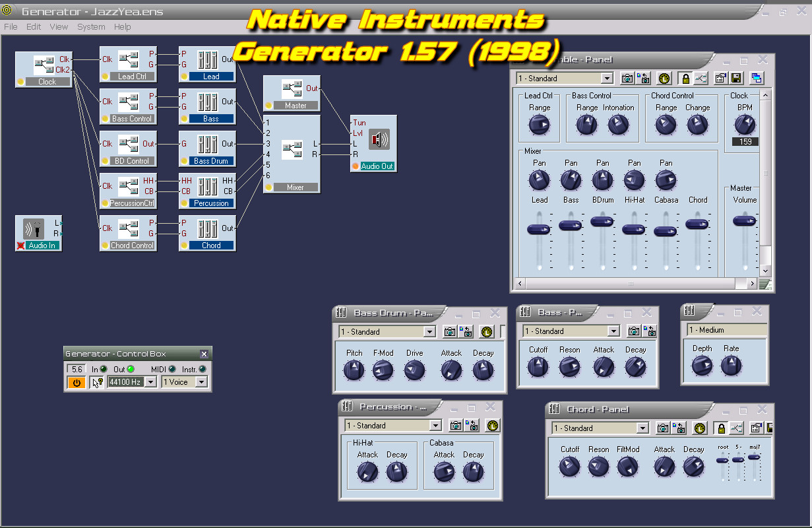This screenshot has height=528, width=812.
Task: Click the Bass Drum Pitch knob
Action: [x=354, y=370]
